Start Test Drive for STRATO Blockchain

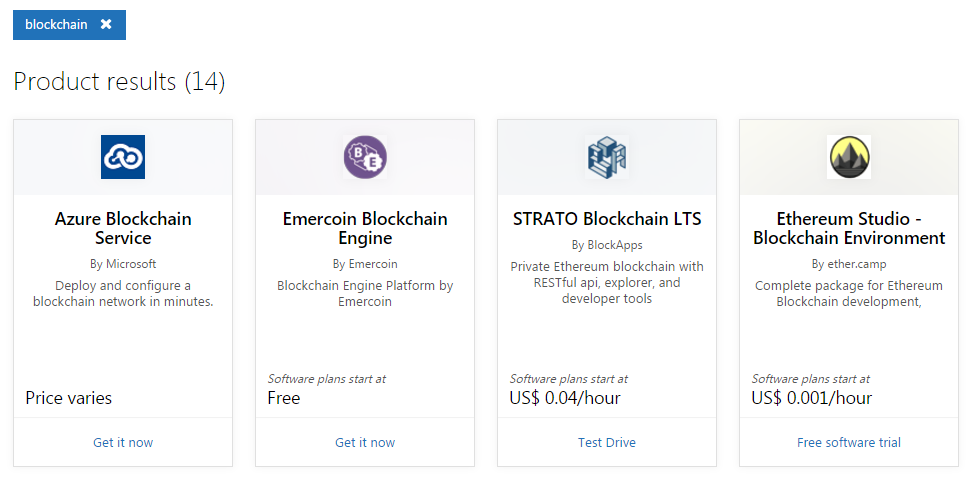[x=607, y=442]
